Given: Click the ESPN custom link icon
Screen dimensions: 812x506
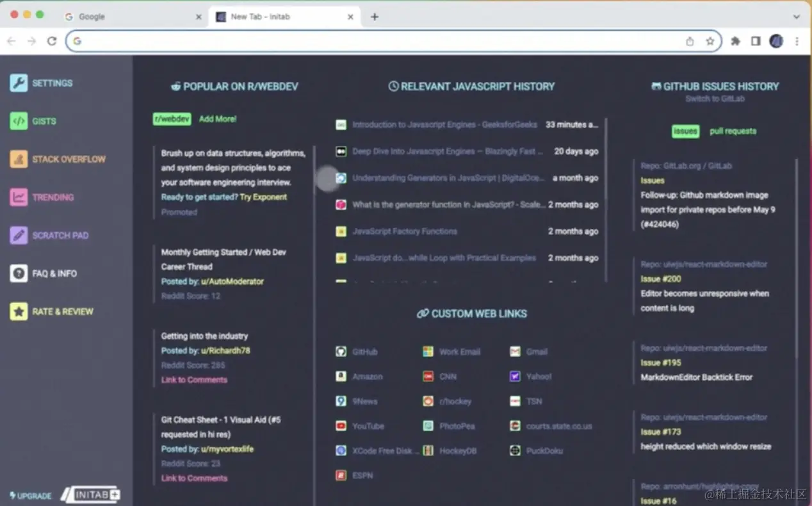Looking at the screenshot, I should 341,475.
